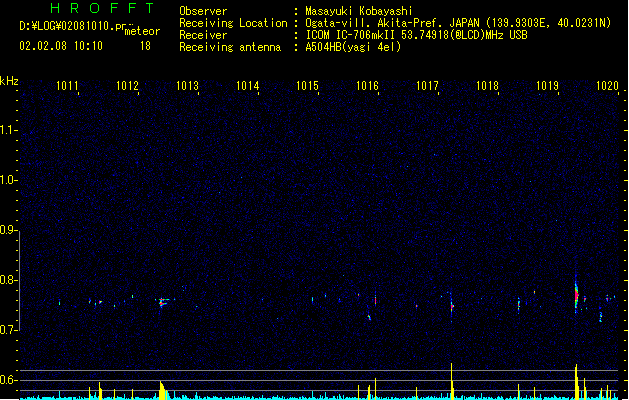Click time axis marker 1014

(x=248, y=86)
